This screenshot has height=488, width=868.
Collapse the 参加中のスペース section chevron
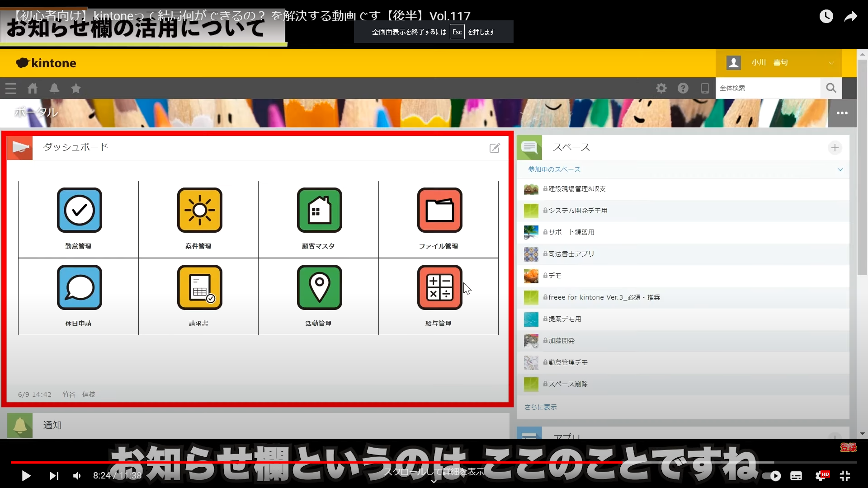(840, 170)
